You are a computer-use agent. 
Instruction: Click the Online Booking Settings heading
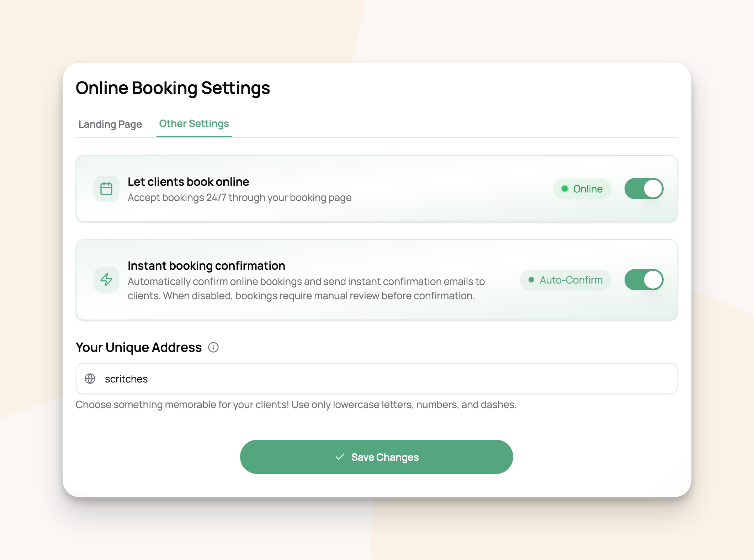(173, 88)
